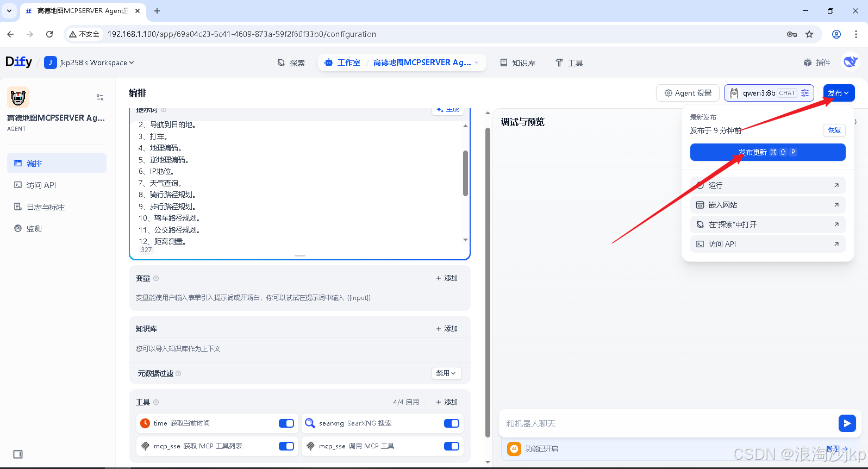Click help icon next to 元数据过滤
This screenshot has width=868, height=469.
pos(178,373)
